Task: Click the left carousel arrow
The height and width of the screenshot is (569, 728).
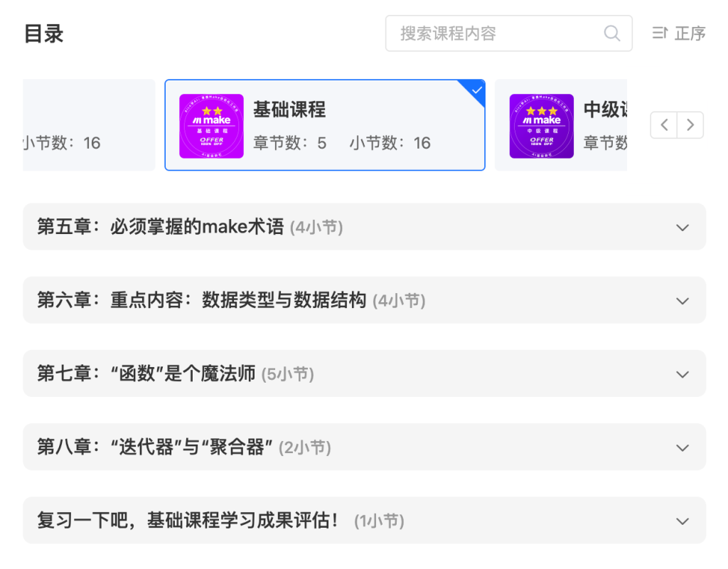Action: pos(663,124)
